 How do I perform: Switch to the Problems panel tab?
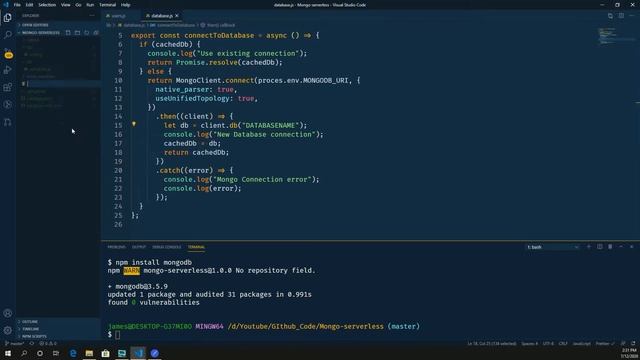click(117, 247)
